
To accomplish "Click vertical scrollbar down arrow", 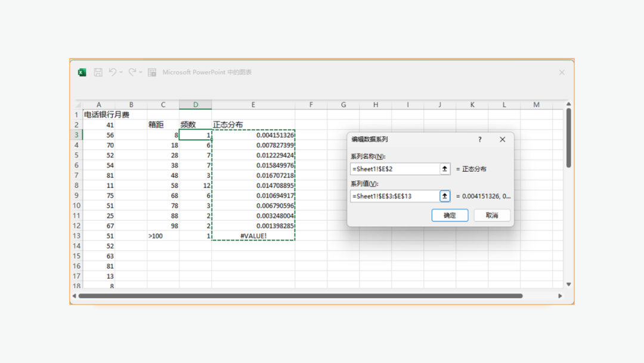I will coord(568,284).
